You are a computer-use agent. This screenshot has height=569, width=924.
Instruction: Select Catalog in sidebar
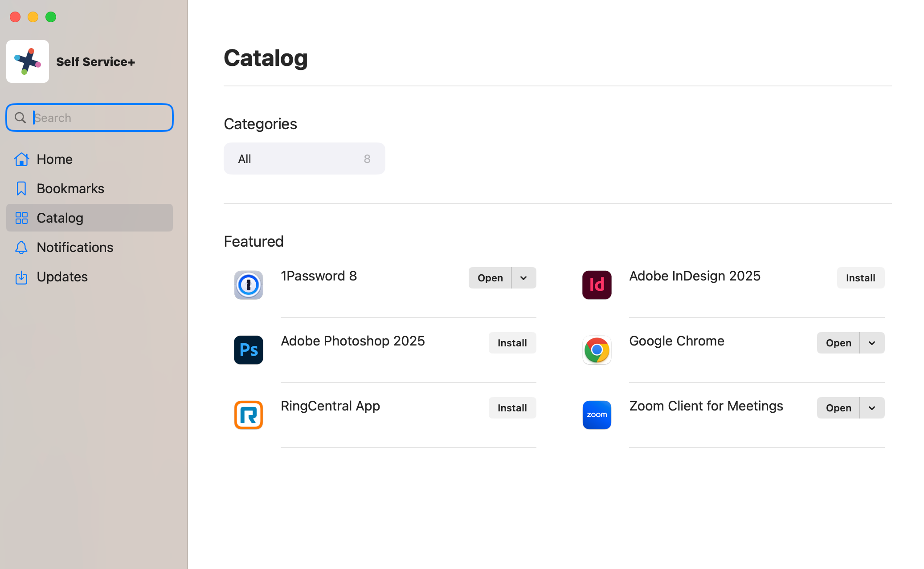tap(90, 218)
